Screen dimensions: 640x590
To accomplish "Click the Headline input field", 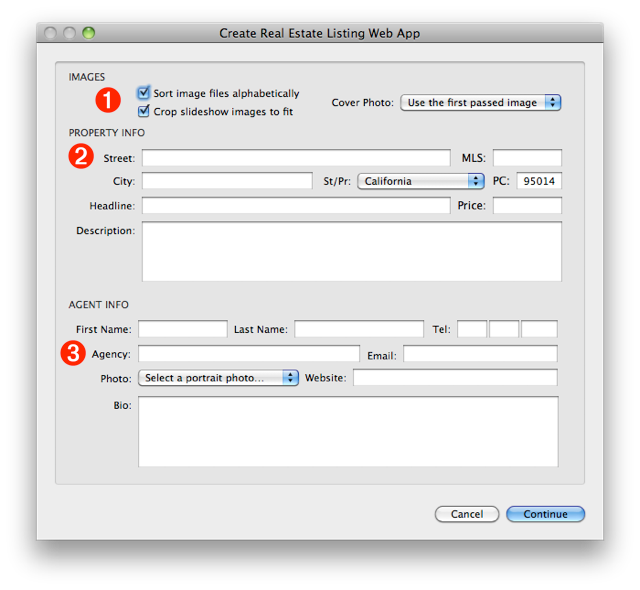I will [296, 206].
